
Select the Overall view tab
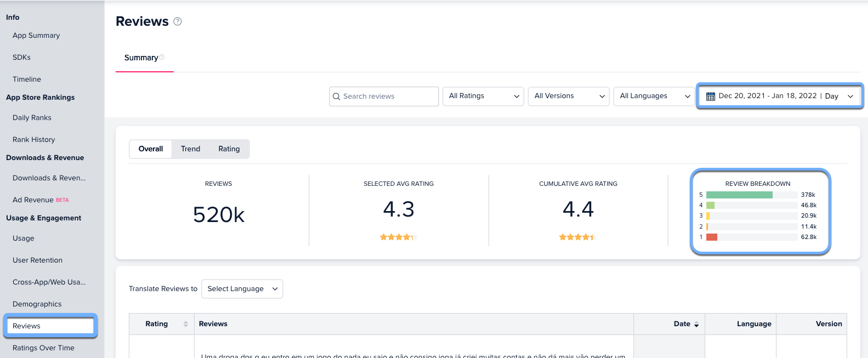[x=151, y=149]
